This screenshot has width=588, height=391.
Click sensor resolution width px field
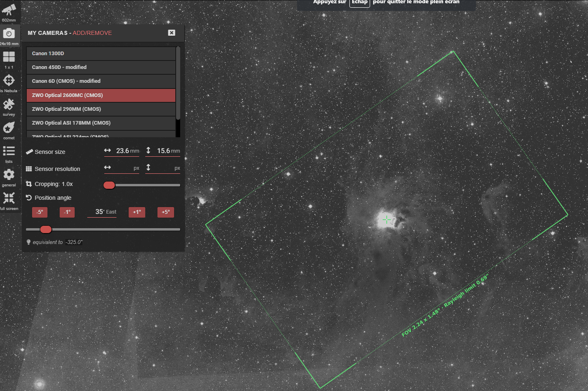coord(122,168)
